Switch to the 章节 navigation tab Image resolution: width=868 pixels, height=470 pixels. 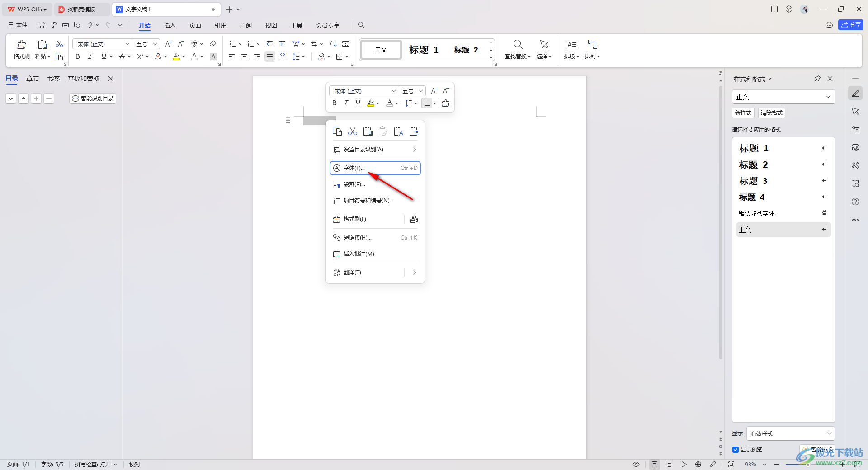click(x=32, y=79)
